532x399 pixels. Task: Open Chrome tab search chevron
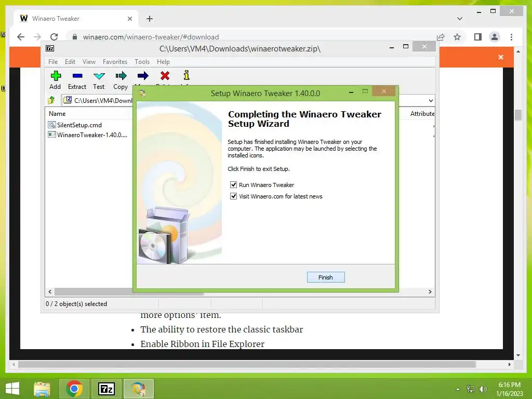tap(460, 19)
